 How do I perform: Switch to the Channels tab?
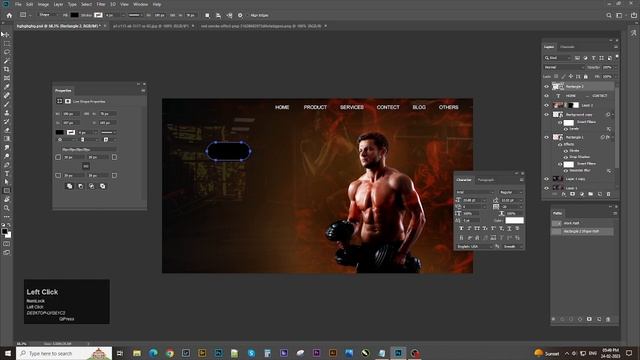(567, 47)
